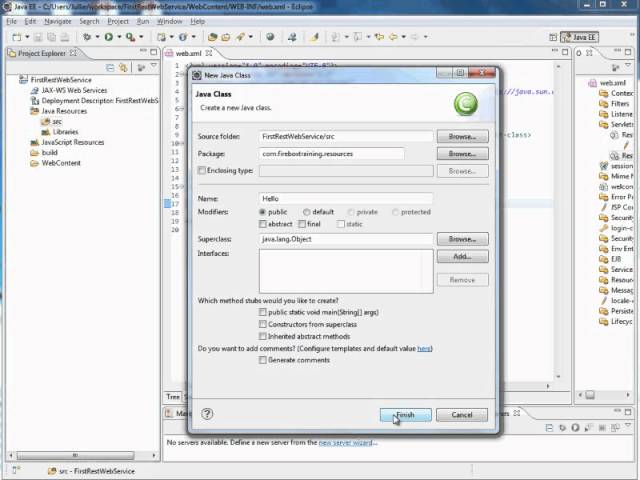Check Constructors from superclass option
The width and height of the screenshot is (640, 480).
click(x=262, y=324)
